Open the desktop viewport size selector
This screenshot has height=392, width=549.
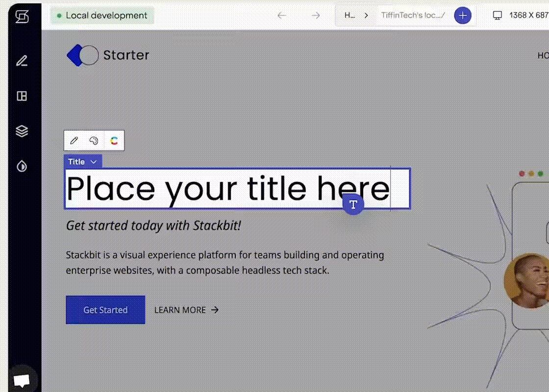520,15
